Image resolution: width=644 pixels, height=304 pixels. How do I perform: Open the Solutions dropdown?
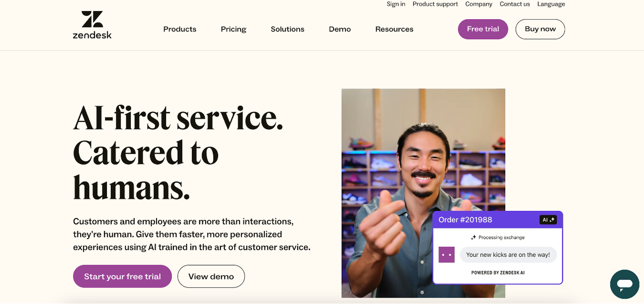pyautogui.click(x=287, y=29)
